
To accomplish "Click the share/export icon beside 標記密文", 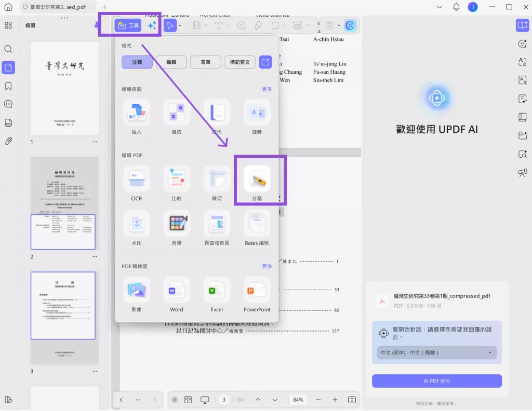I will pos(265,62).
